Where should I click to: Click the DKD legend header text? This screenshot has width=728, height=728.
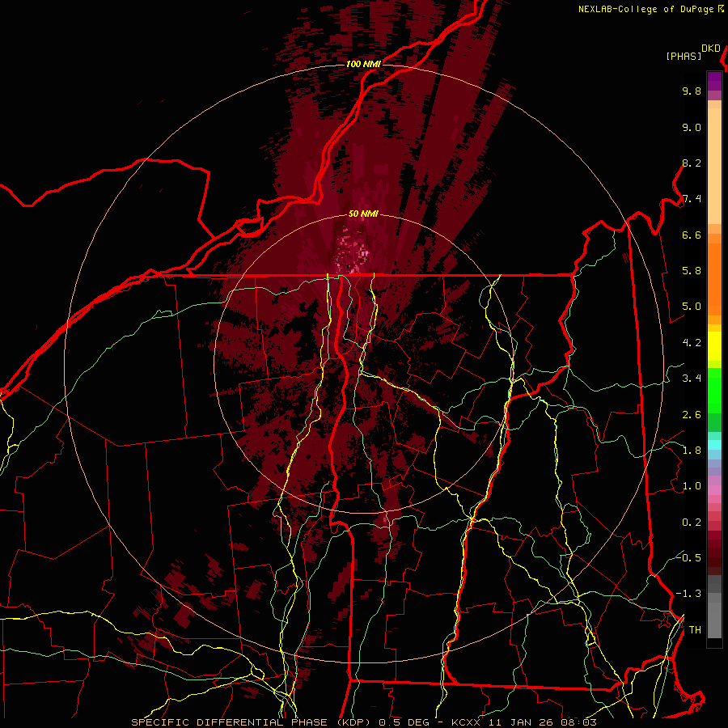coord(711,49)
